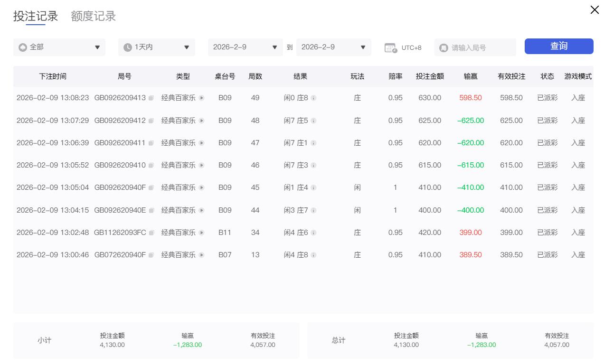Viewport: 604px width, 364px height.
Task: Play replay for round GB0926209410
Action: click(x=201, y=166)
